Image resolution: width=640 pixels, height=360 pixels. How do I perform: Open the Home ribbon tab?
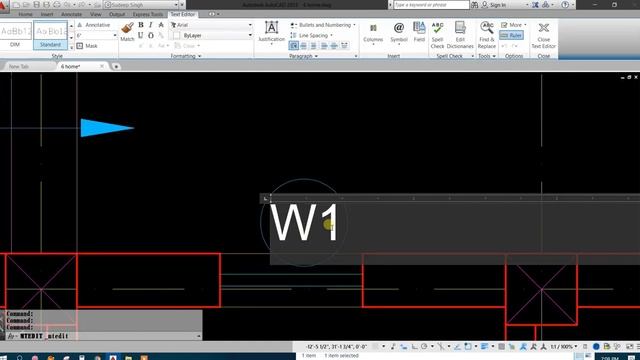point(25,14)
